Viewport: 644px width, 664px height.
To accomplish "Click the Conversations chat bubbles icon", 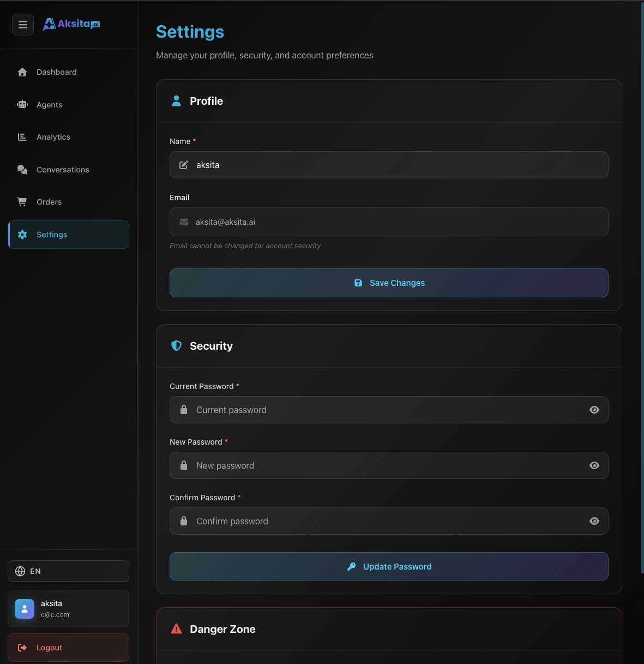I will click(22, 169).
